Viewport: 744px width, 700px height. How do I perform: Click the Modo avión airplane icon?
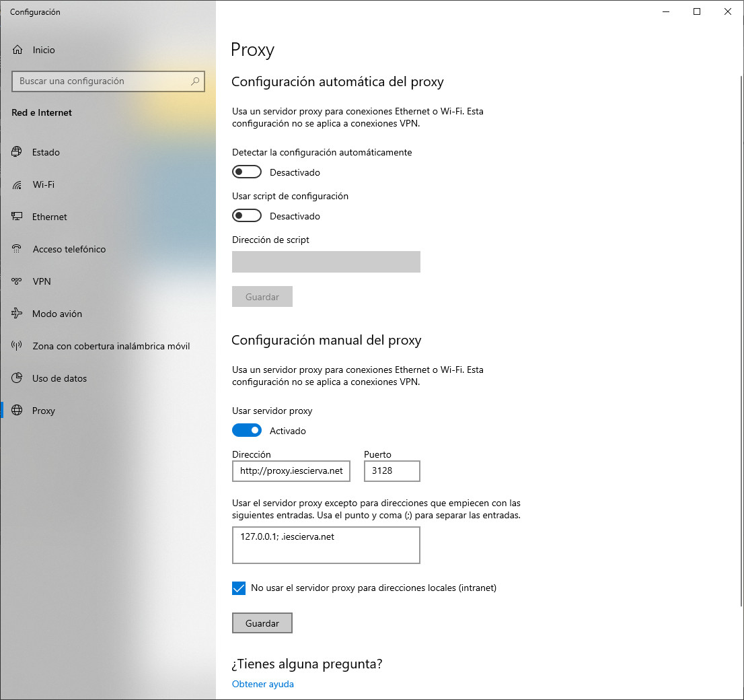pos(17,314)
